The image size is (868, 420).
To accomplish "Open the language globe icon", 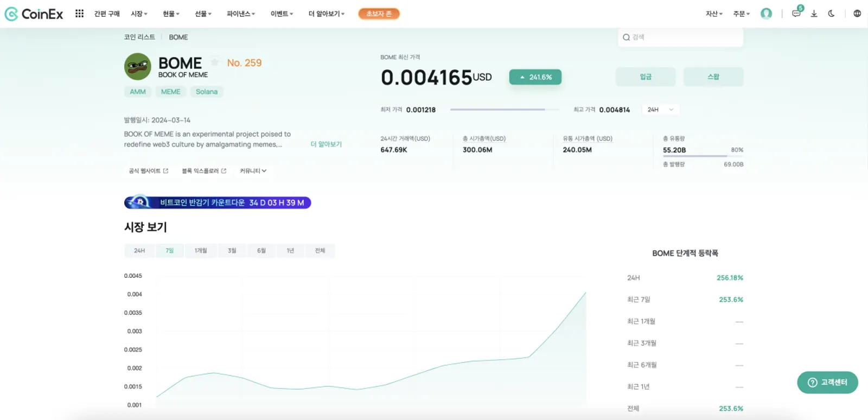I will tap(857, 14).
